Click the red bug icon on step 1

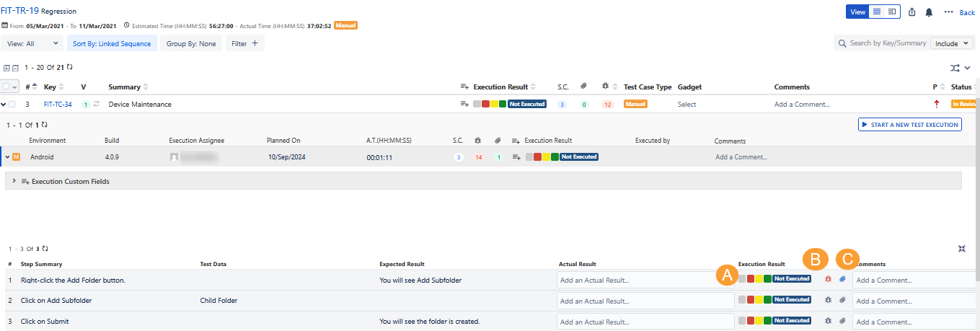(828, 279)
